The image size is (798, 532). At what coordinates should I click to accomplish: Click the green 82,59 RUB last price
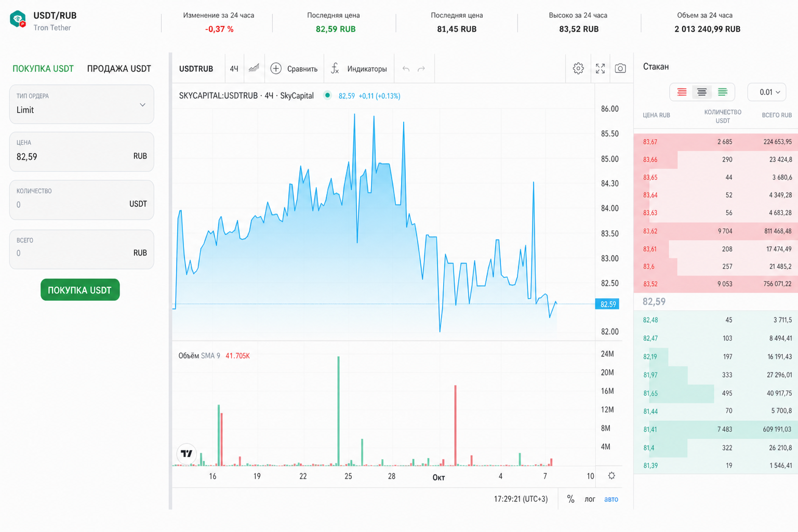(x=336, y=29)
